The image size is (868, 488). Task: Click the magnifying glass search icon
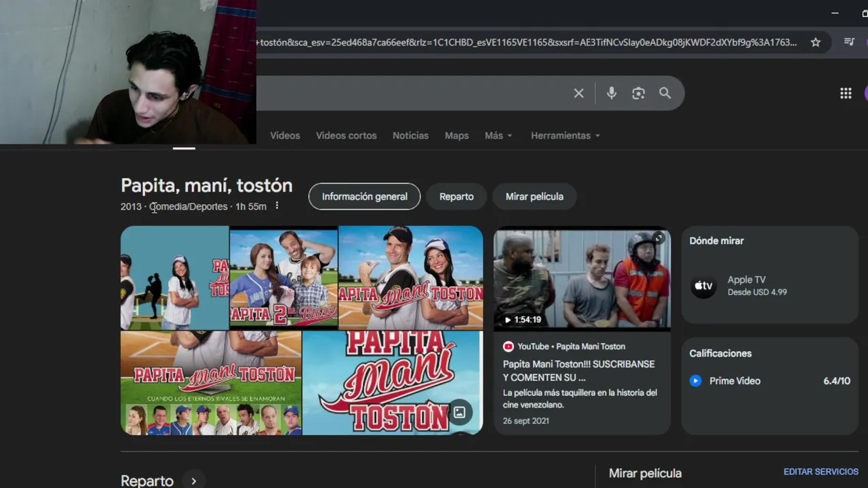(665, 94)
